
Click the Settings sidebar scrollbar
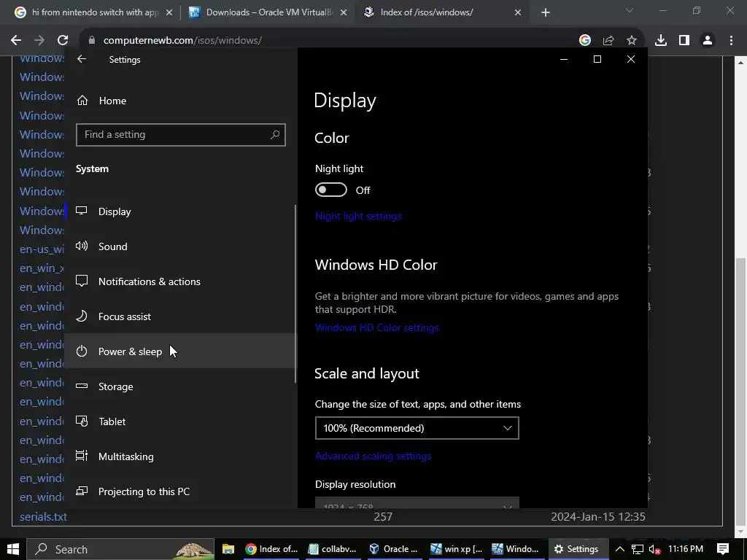pyautogui.click(x=295, y=293)
